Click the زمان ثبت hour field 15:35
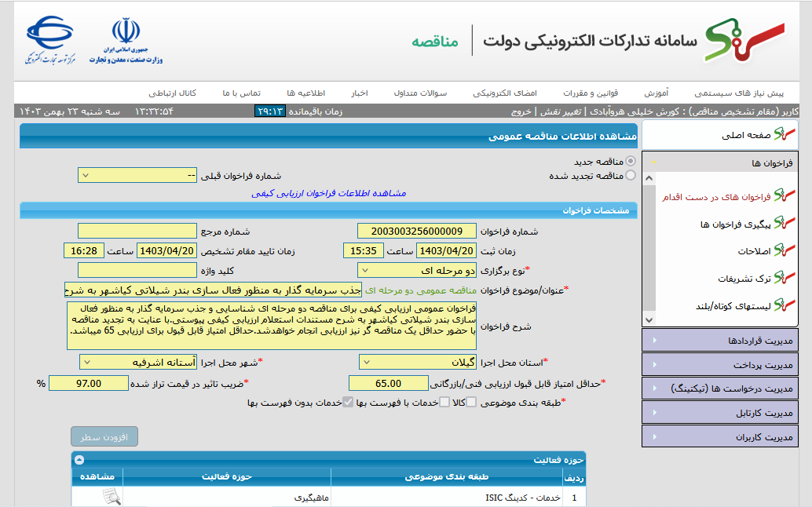The image size is (812, 507). click(x=363, y=250)
